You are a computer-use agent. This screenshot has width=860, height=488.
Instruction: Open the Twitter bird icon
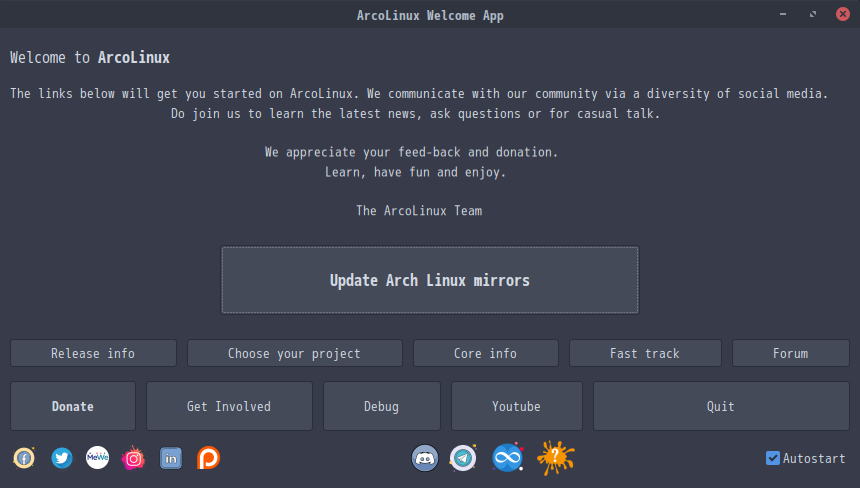click(61, 458)
